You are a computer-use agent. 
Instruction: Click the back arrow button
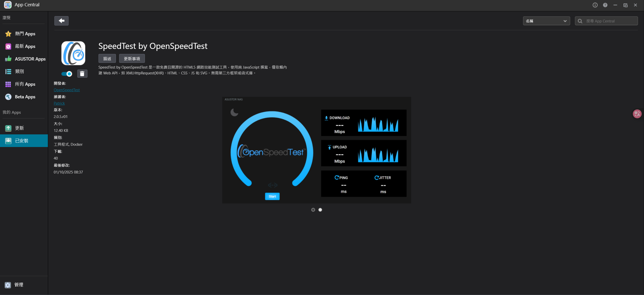point(61,21)
